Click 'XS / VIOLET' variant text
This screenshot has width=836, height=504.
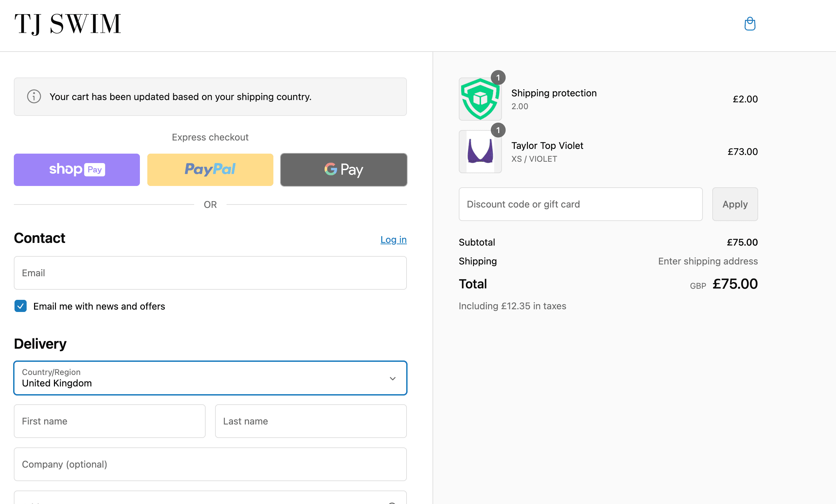[534, 159]
